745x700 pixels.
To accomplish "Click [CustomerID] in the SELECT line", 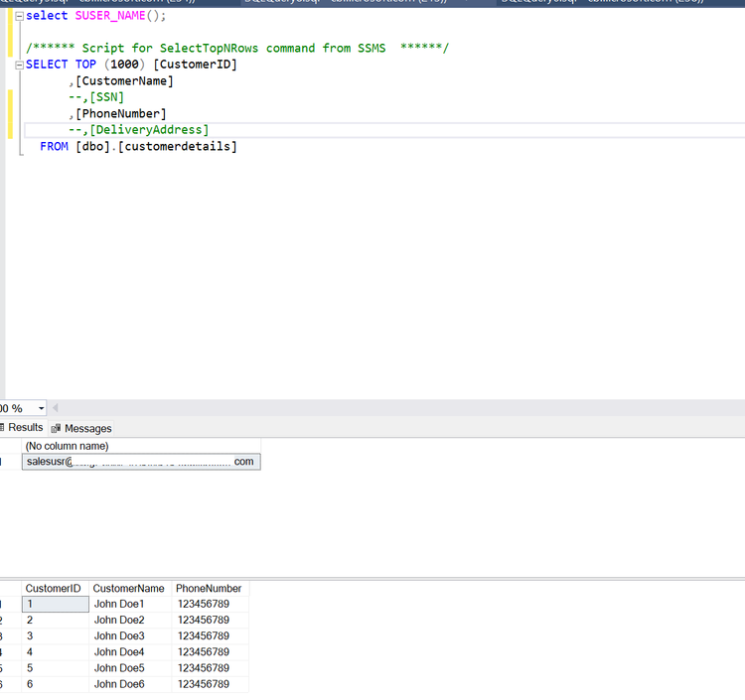I will point(195,65).
